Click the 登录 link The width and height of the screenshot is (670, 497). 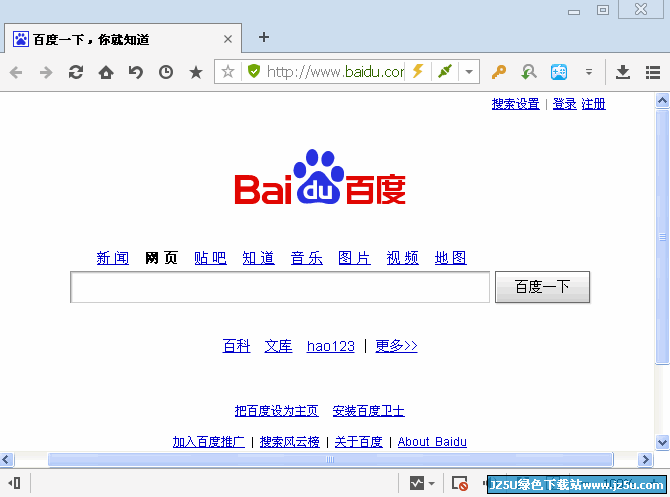coord(564,104)
